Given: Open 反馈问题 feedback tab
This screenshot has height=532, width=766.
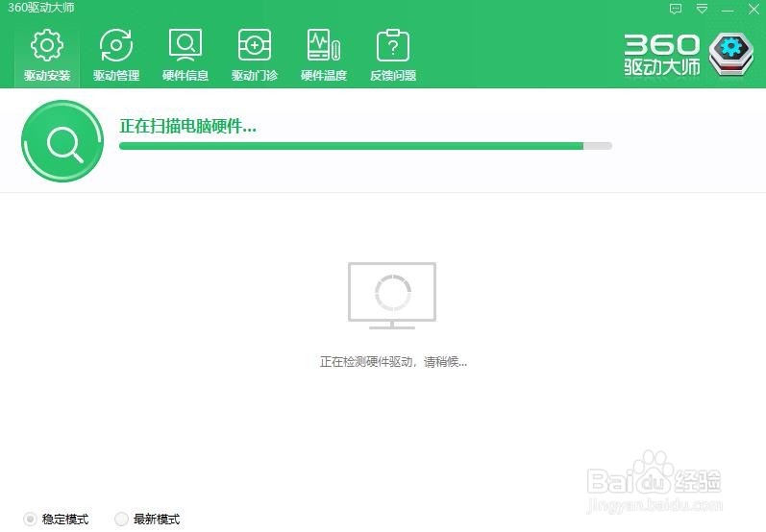Looking at the screenshot, I should pos(393,55).
